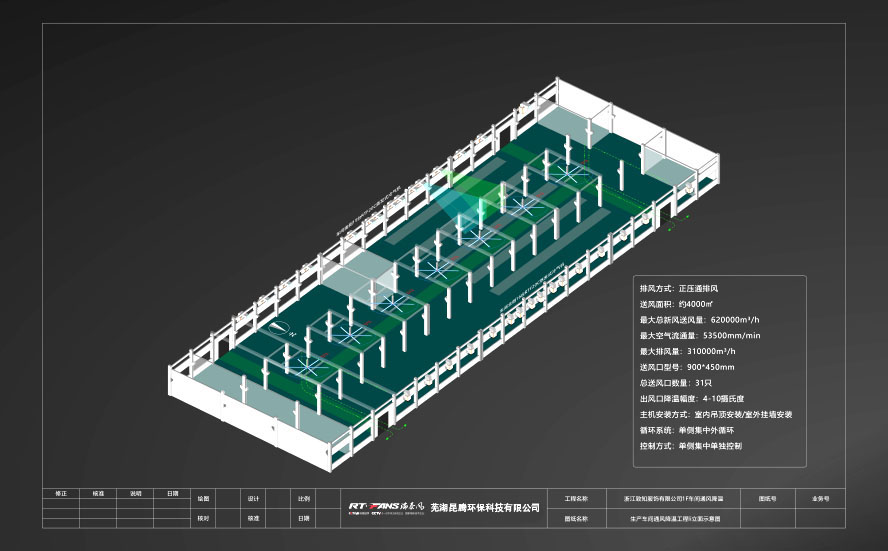This screenshot has width=888, height=551.
Task: Select the line 排风方式：正压通排风
Action: [678, 288]
